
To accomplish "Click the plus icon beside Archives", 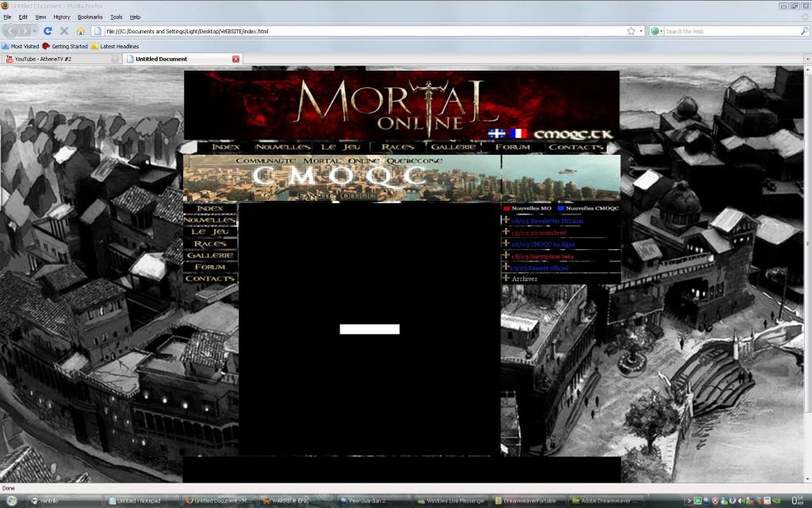I will pos(506,278).
